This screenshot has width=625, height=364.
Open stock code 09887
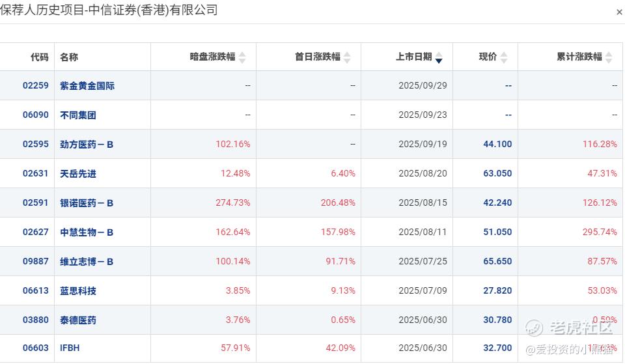coord(35,261)
